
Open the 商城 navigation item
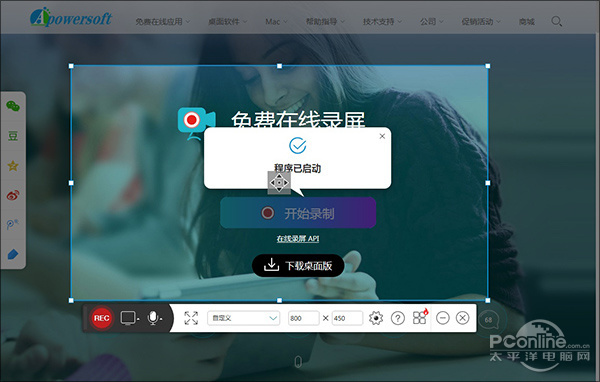pyautogui.click(x=527, y=22)
